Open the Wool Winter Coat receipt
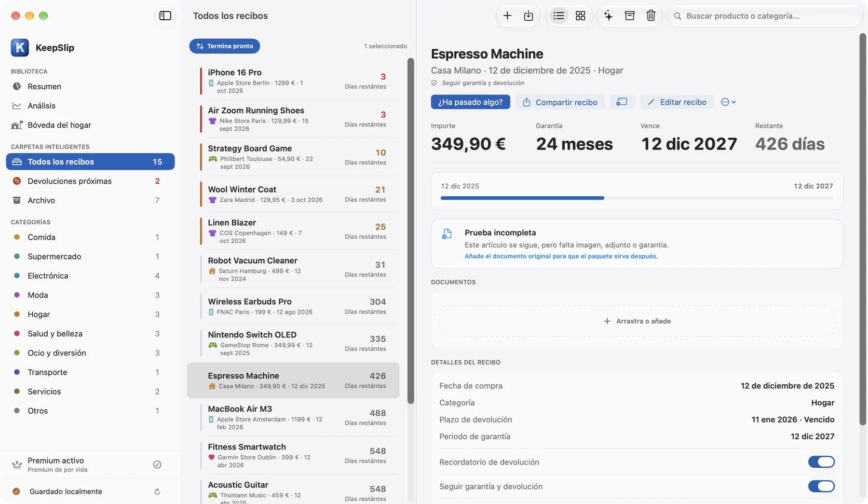This screenshot has width=868, height=504. pyautogui.click(x=293, y=194)
